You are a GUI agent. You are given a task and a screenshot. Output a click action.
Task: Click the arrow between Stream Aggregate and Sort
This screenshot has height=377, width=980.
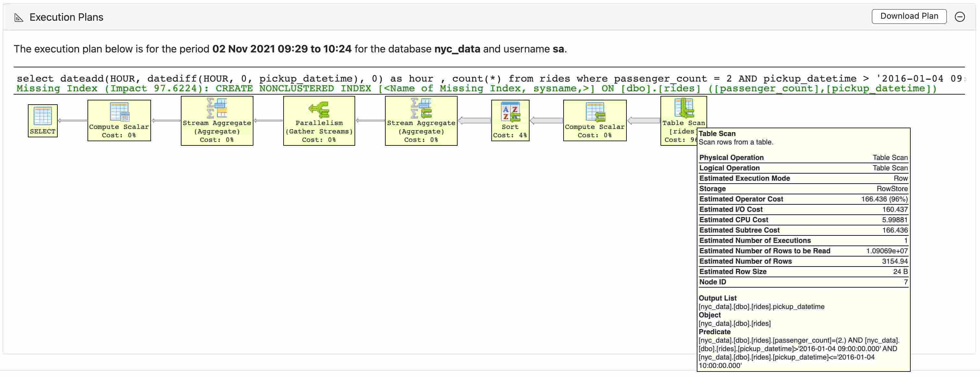[474, 121]
